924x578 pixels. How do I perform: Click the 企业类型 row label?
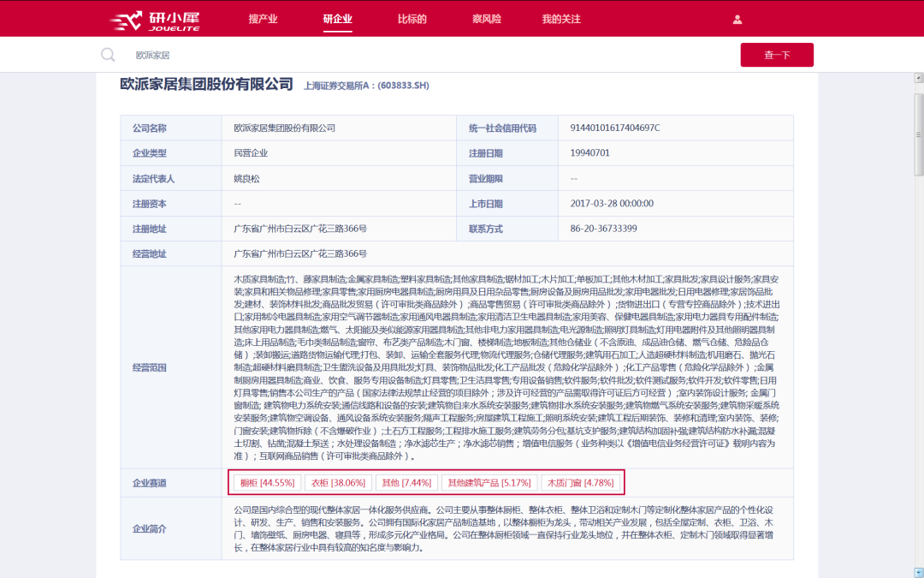(x=150, y=153)
